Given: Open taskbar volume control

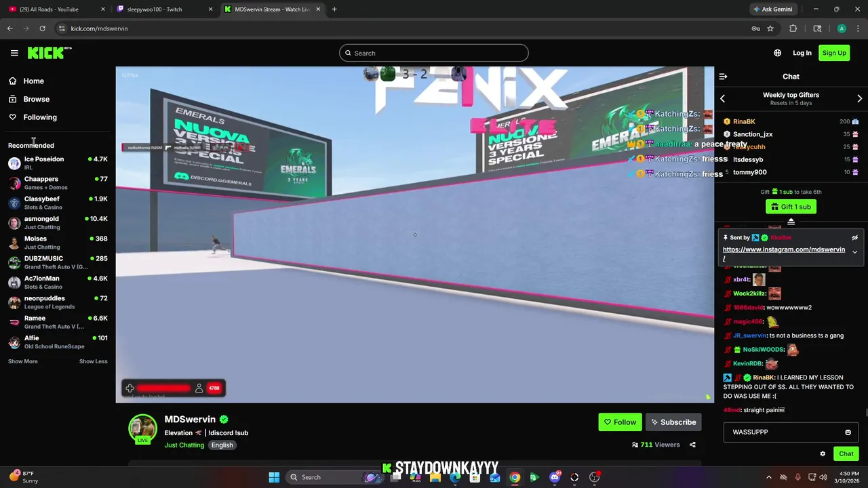Looking at the screenshot, I should [823, 477].
